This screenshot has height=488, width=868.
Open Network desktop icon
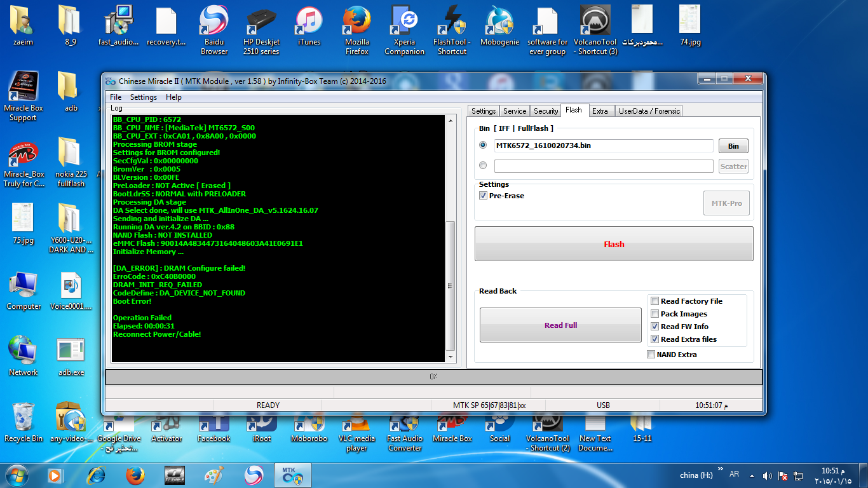(24, 356)
